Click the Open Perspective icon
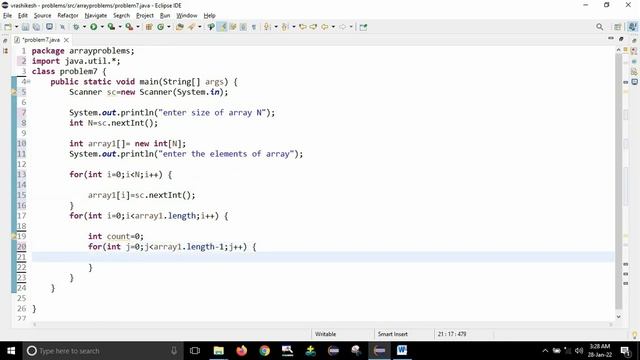The height and width of the screenshot is (360, 640). (x=618, y=27)
